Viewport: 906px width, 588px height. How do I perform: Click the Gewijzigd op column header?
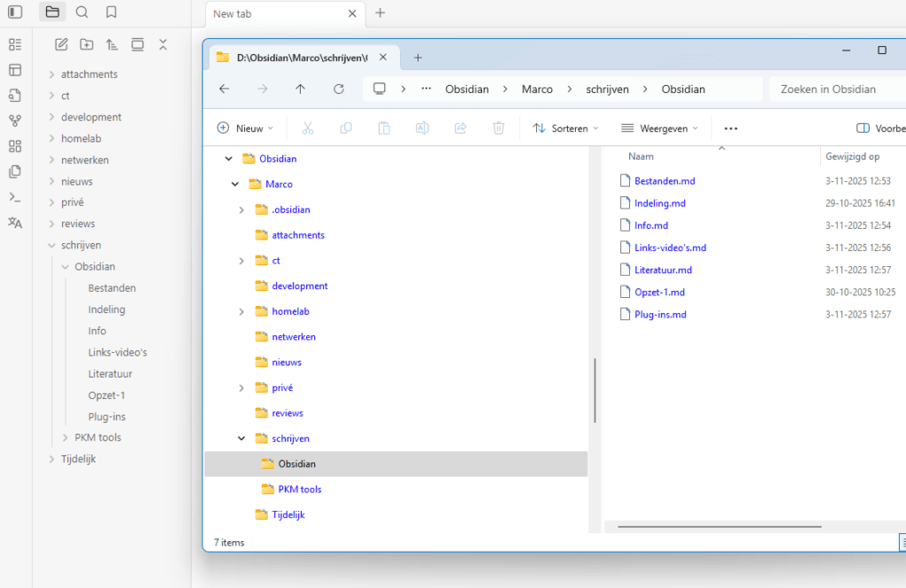pyautogui.click(x=852, y=157)
